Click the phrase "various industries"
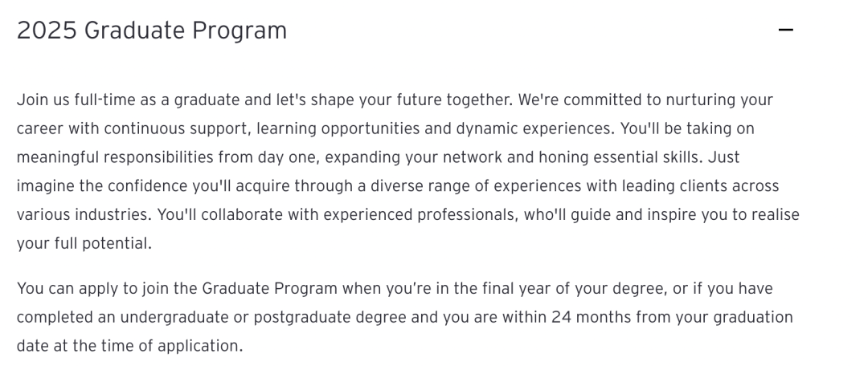This screenshot has width=868, height=366. click(x=84, y=215)
